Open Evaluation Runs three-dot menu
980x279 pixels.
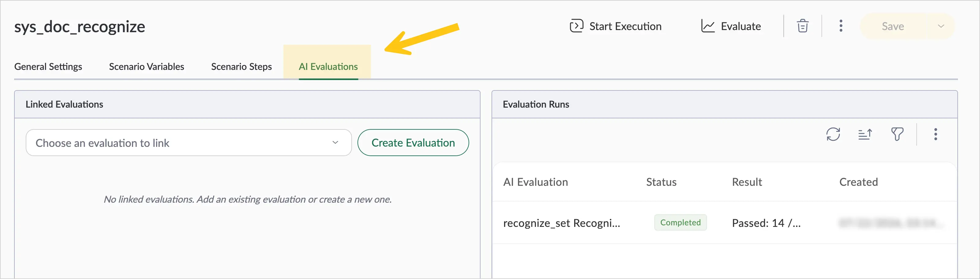[x=936, y=134]
